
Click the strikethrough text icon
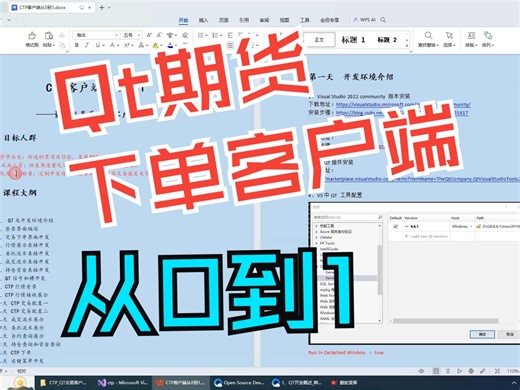tap(112, 45)
